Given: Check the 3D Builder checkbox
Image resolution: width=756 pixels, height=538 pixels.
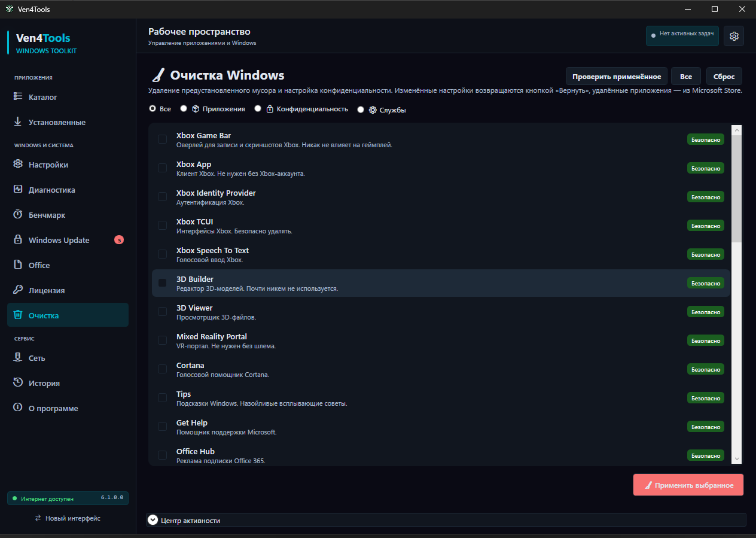Looking at the screenshot, I should coord(162,283).
